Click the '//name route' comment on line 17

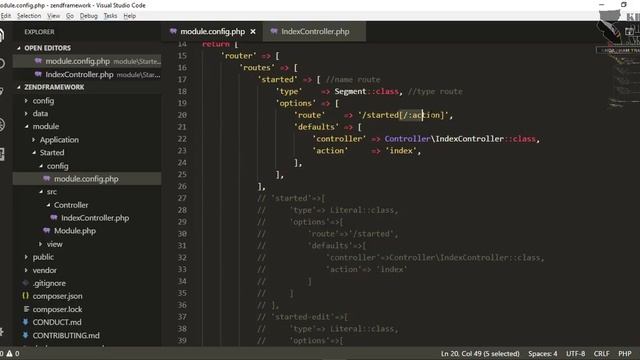pyautogui.click(x=353, y=80)
